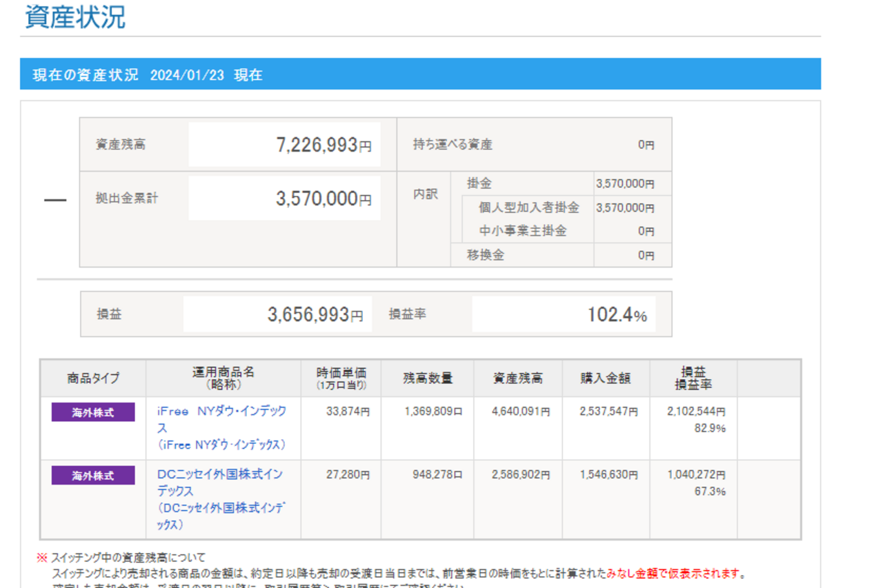
Task: Click the 資産状況 page heading
Action: (x=75, y=17)
